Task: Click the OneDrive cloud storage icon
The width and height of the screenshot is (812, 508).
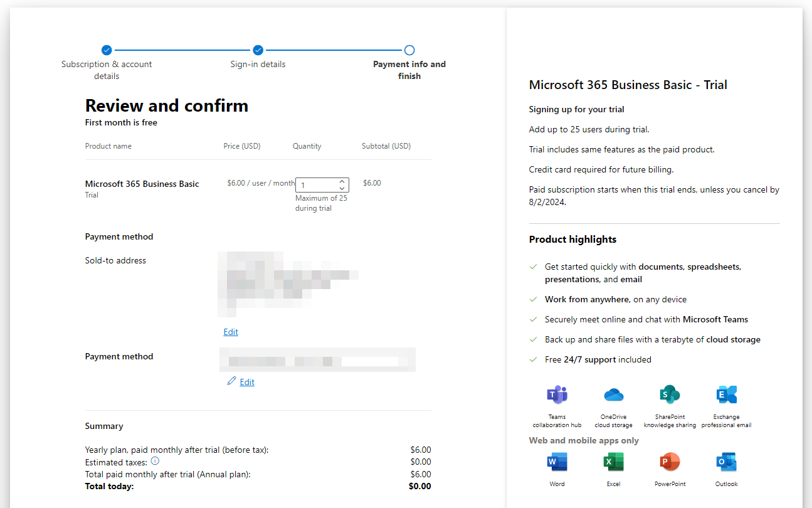Action: 613,394
